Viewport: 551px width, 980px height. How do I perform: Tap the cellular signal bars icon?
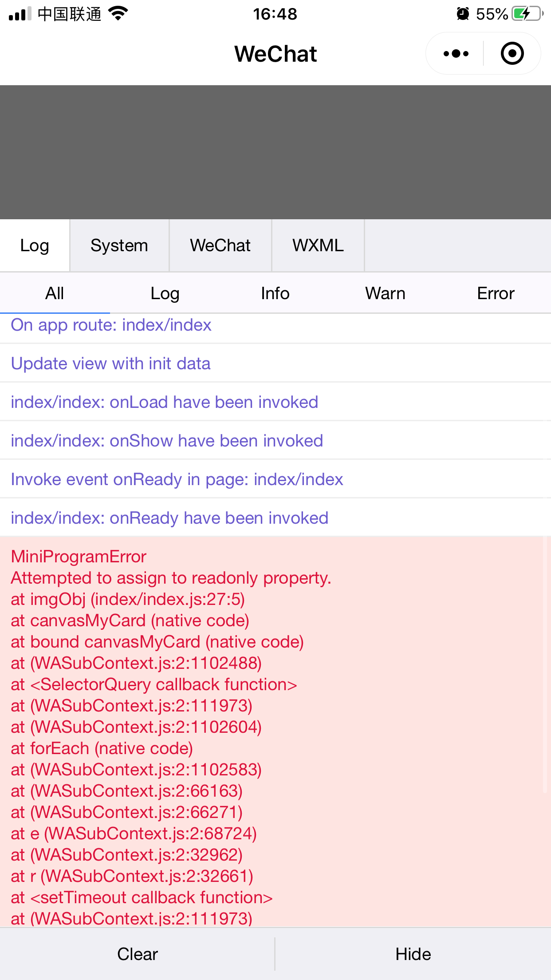(x=20, y=14)
